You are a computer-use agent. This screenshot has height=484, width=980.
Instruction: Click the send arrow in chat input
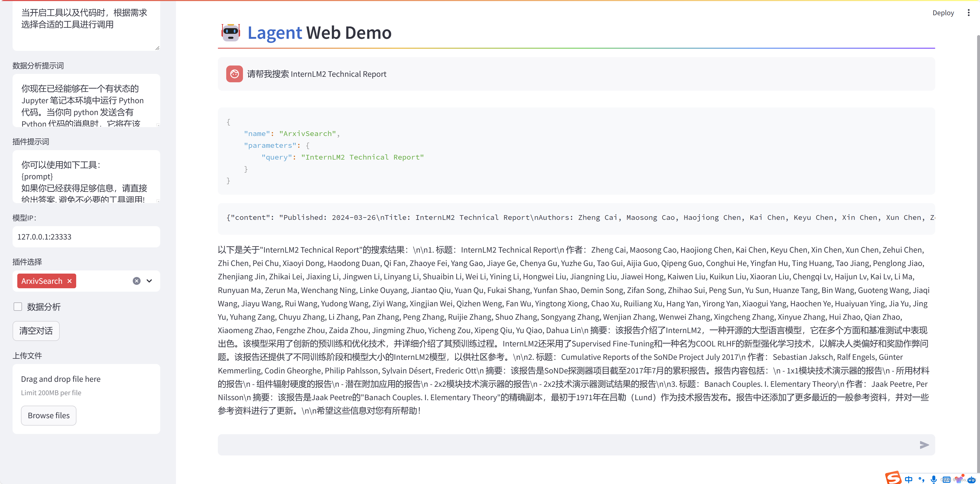tap(924, 445)
